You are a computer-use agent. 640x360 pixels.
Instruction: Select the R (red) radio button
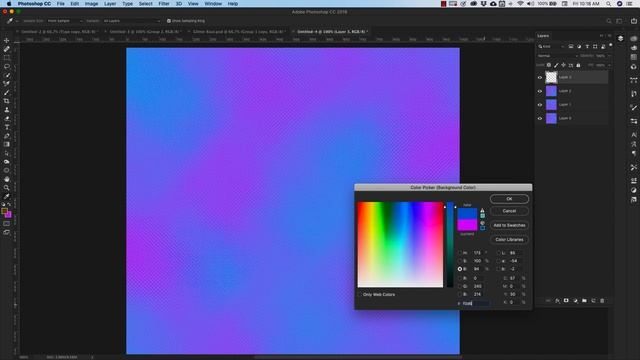[460, 278]
